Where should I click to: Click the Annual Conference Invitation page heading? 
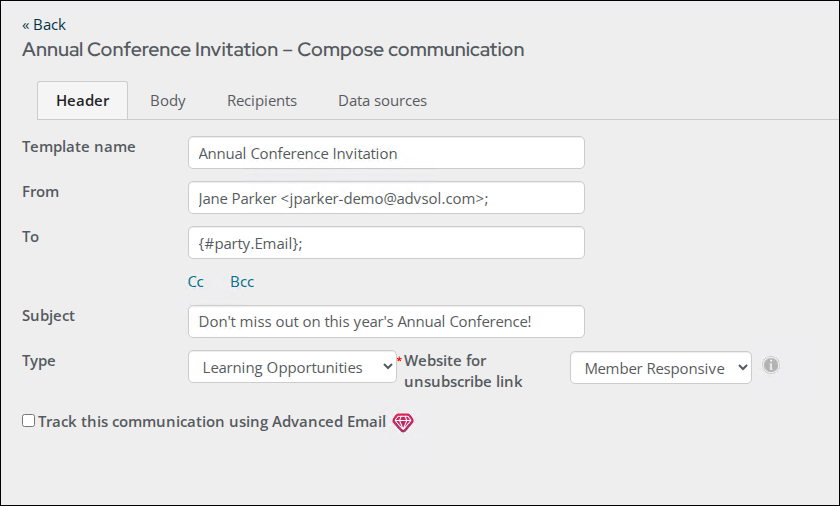(x=273, y=49)
